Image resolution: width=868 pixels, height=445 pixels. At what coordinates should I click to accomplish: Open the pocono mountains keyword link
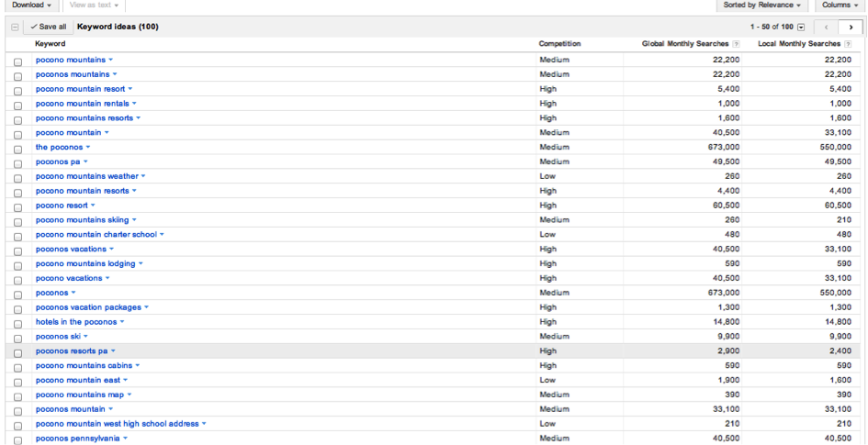tap(71, 60)
